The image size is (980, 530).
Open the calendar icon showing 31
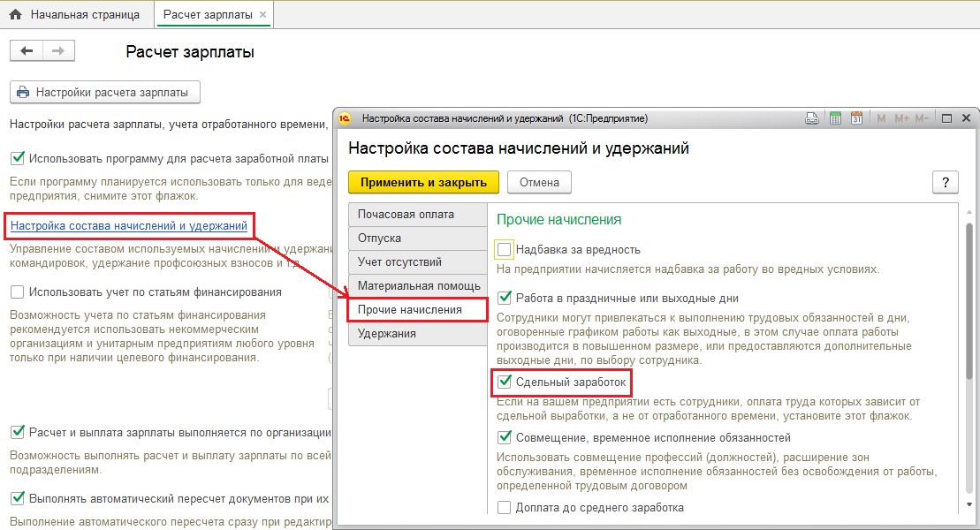click(856, 118)
